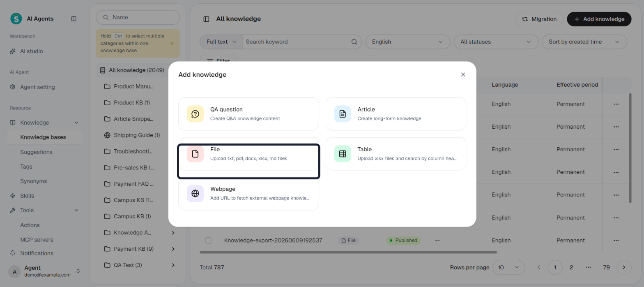Go to next page arrow

(x=624, y=267)
